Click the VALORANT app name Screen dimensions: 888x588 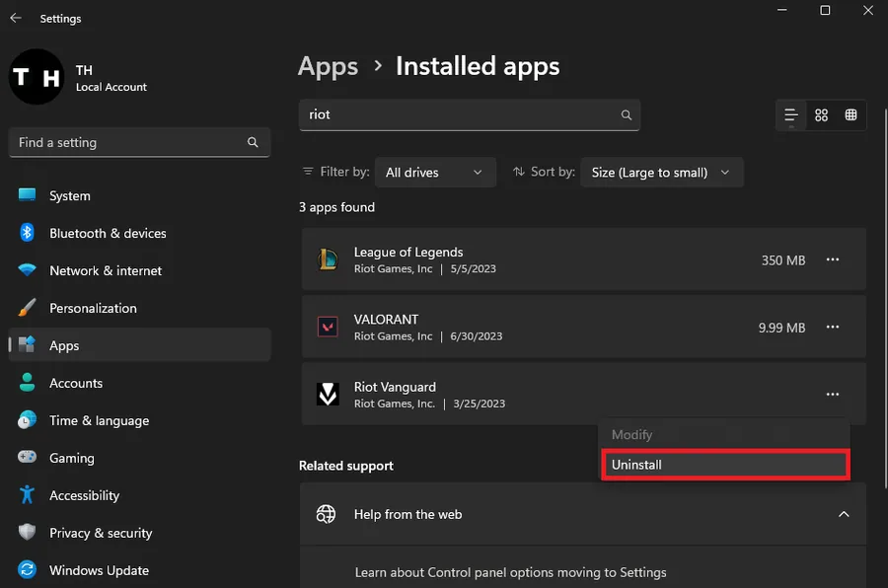(x=386, y=320)
